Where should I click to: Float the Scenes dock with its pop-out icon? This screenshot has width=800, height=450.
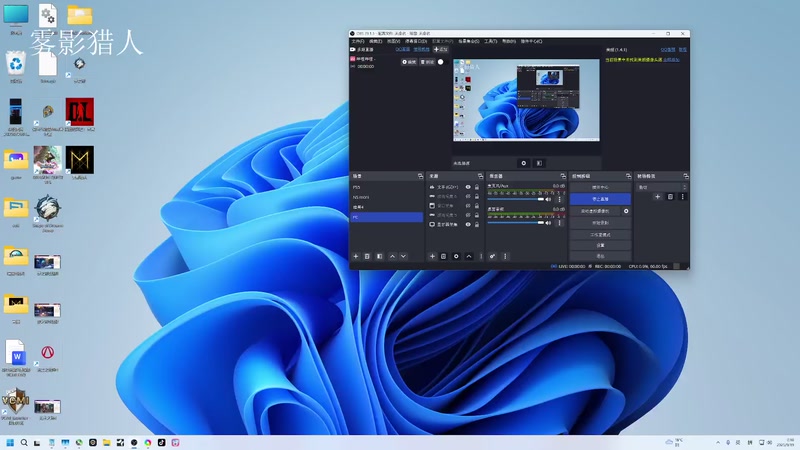(420, 176)
